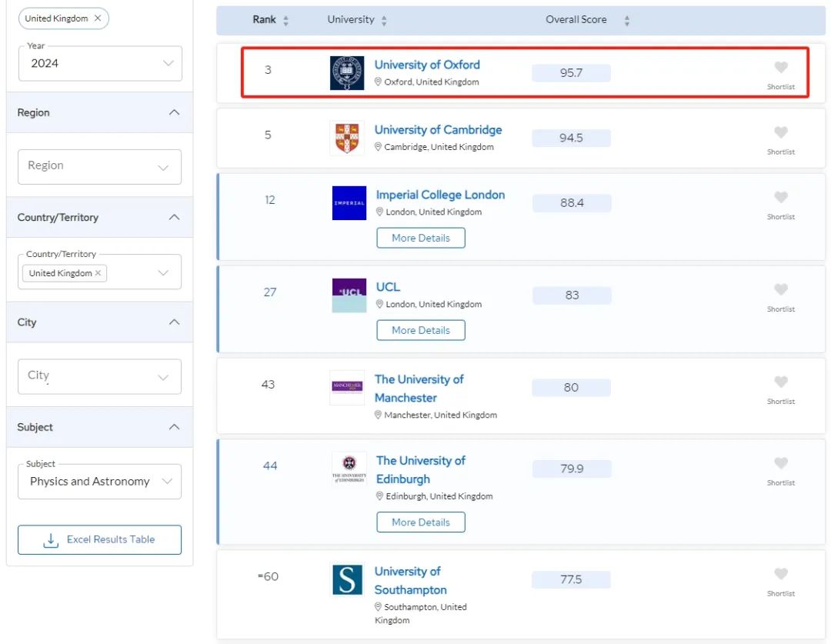The image size is (831, 644).
Task: Shortlist University of Manchester with heart icon
Action: (781, 382)
